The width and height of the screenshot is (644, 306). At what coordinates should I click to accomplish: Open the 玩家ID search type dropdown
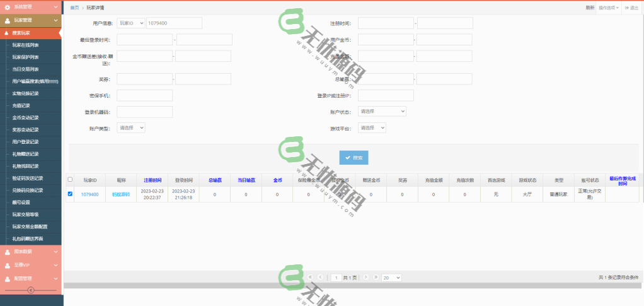(x=130, y=23)
